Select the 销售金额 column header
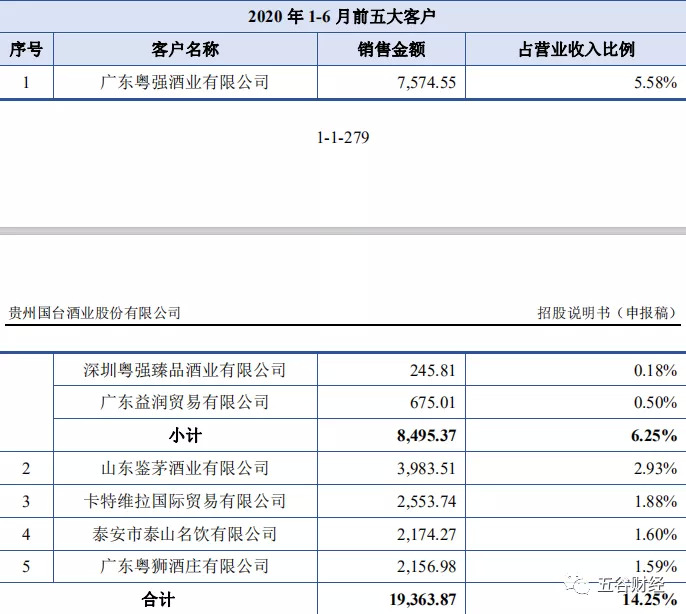686x614 pixels. tap(391, 49)
